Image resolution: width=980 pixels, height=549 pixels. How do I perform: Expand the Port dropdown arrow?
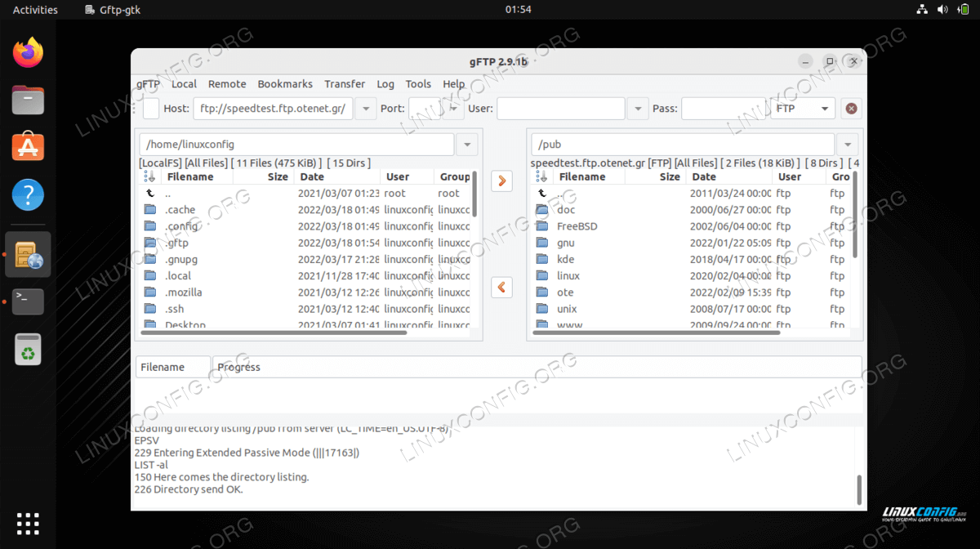tap(455, 109)
